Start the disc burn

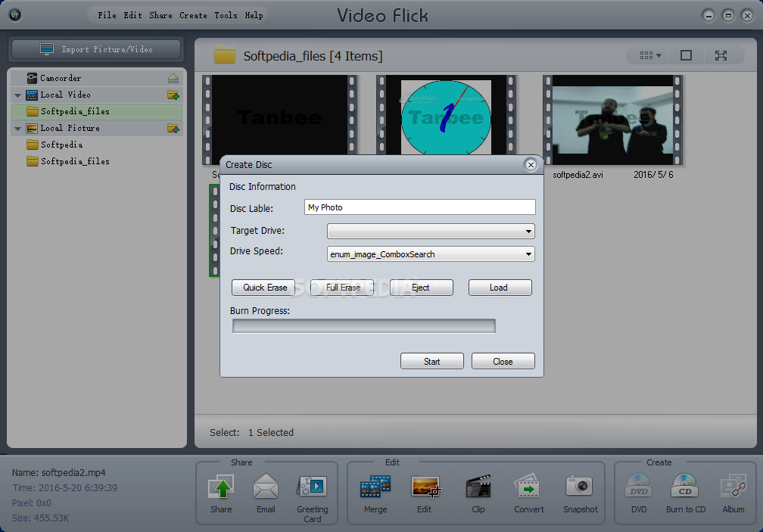pos(432,361)
